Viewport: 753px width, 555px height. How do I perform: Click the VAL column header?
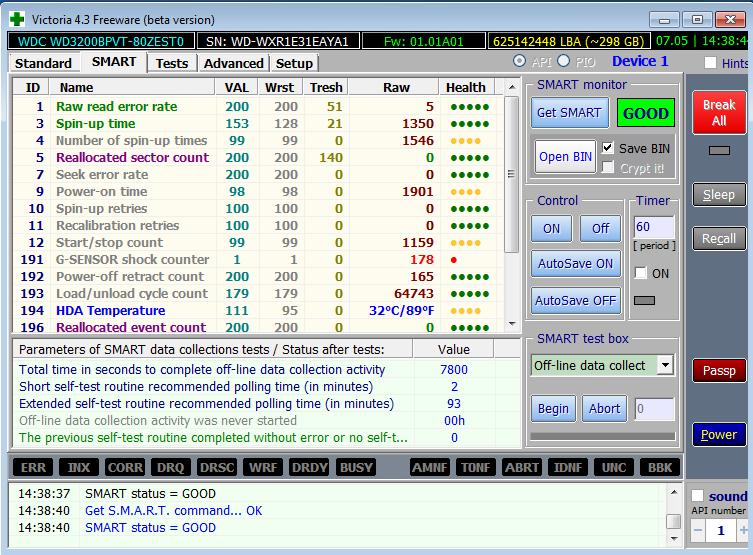(x=237, y=87)
